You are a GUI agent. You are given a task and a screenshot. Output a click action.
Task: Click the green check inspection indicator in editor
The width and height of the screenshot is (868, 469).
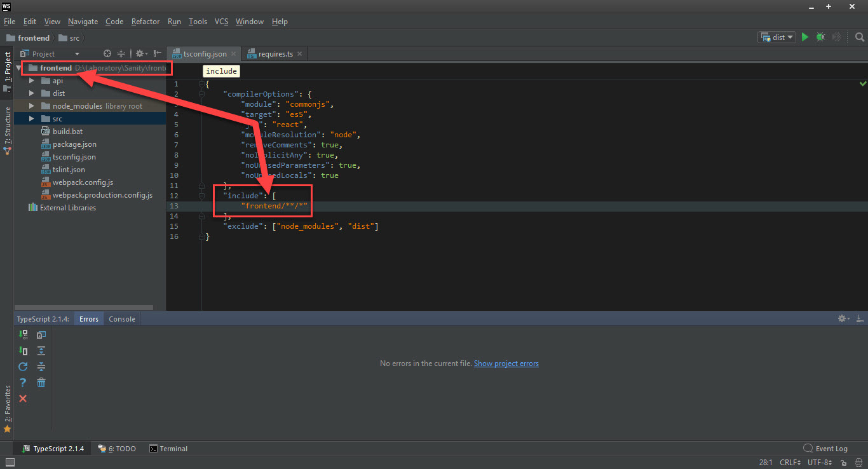863,83
